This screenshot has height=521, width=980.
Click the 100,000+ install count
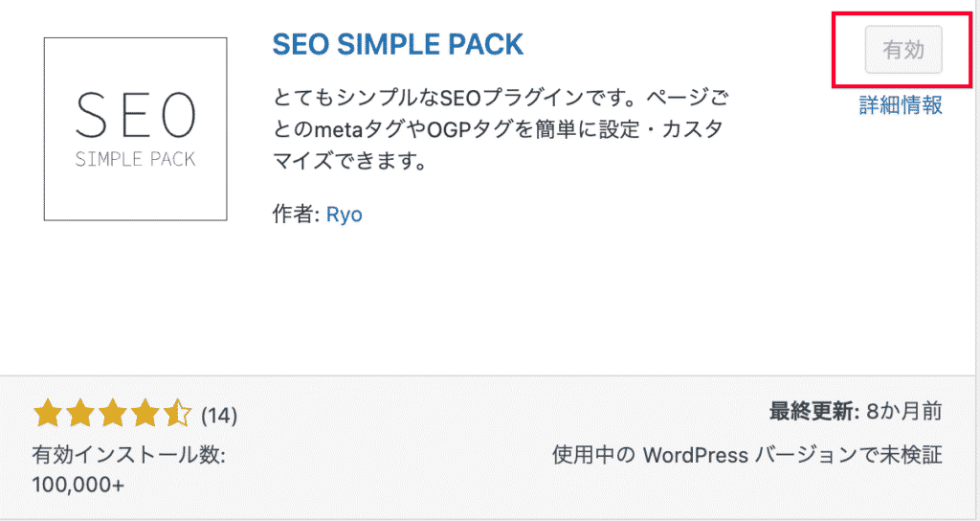click(x=78, y=485)
